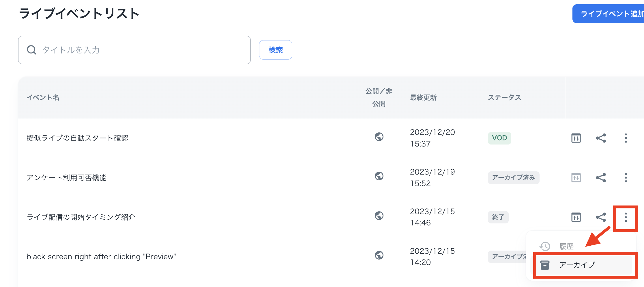Open the kebab menu for 擬似ライブの自動スタート確認
Viewport: 644px width, 287px height.
click(x=626, y=138)
